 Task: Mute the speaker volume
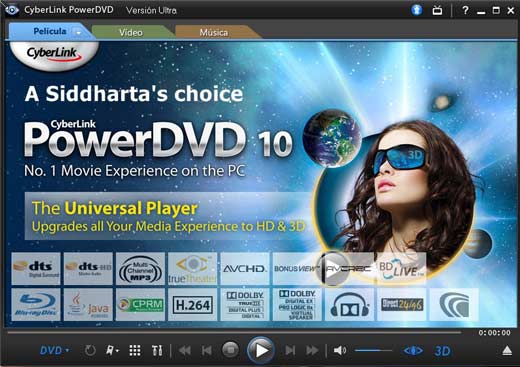[340, 351]
